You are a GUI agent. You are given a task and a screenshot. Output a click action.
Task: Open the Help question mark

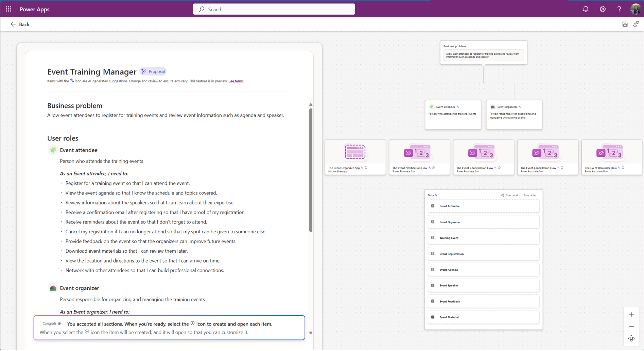pyautogui.click(x=619, y=9)
